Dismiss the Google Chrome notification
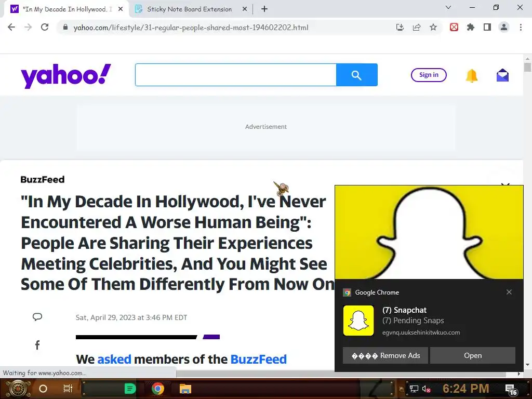The image size is (532, 399). (509, 292)
